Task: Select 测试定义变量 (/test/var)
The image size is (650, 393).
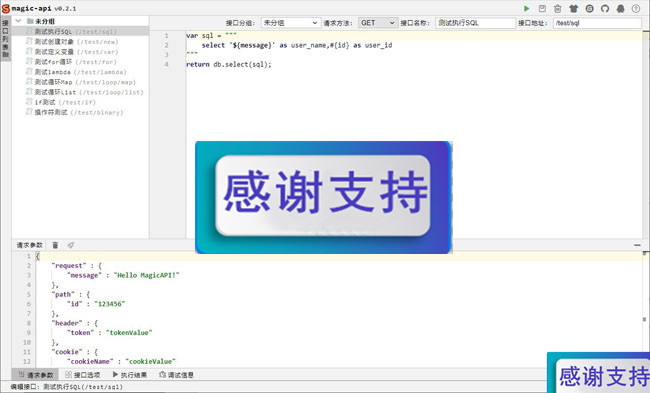Action: tap(80, 52)
